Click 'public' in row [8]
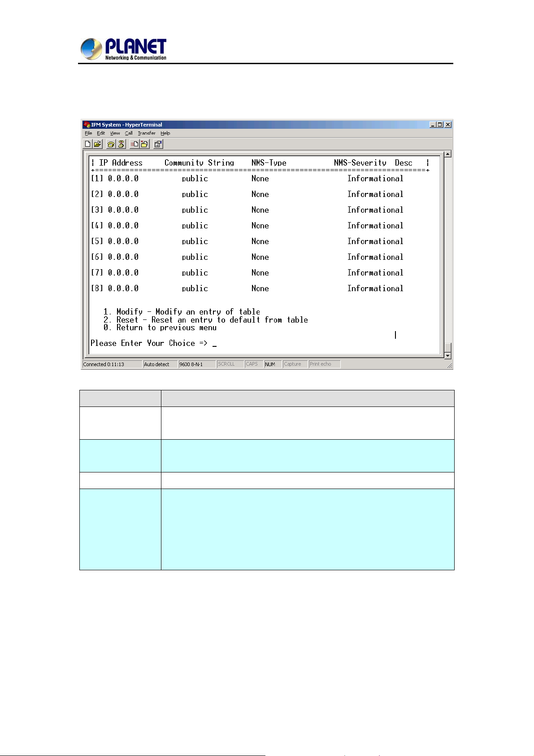This screenshot has height=756, width=534. 195,289
